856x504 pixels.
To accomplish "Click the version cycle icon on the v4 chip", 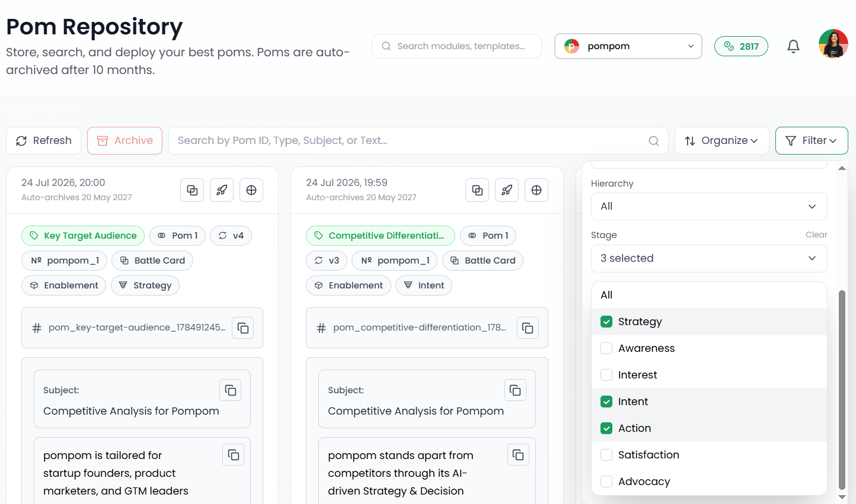I will pyautogui.click(x=222, y=236).
